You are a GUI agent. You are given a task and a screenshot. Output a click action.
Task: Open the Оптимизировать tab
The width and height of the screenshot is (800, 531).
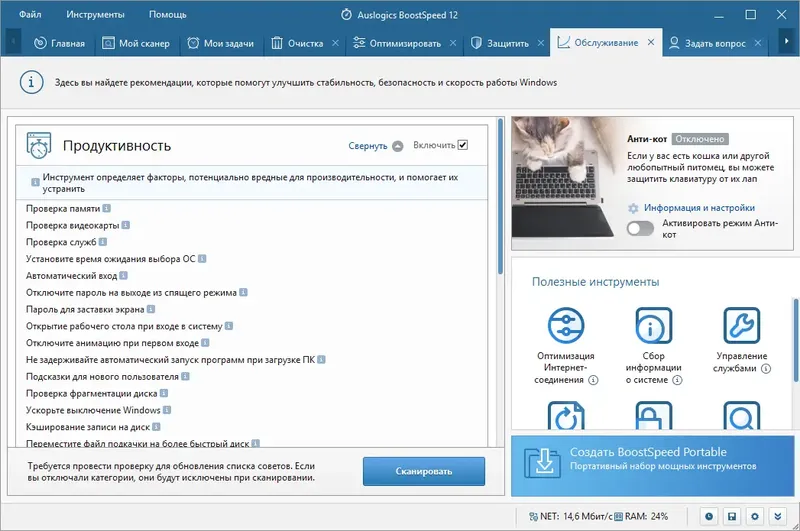[x=397, y=43]
